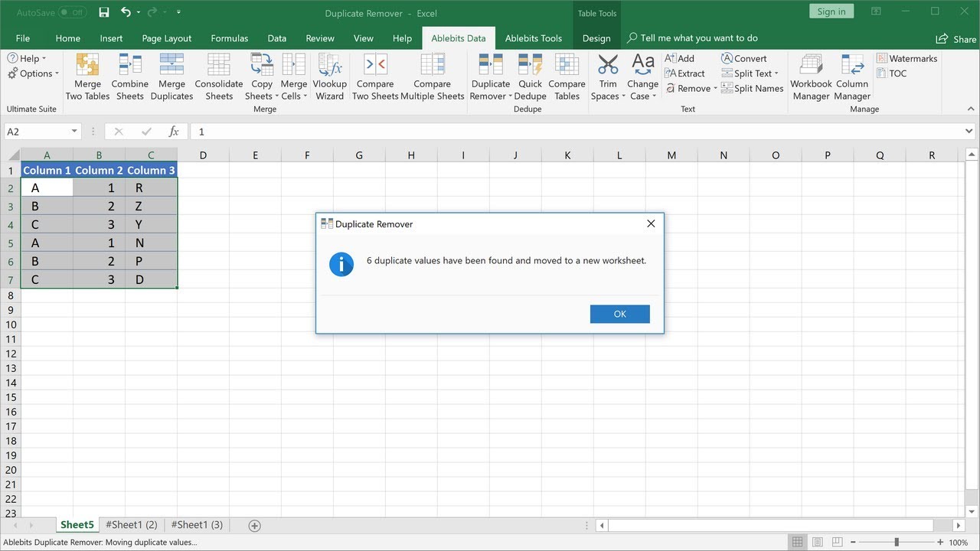Click the Insert Function fx icon
Image resolution: width=980 pixels, height=551 pixels.
pyautogui.click(x=174, y=132)
